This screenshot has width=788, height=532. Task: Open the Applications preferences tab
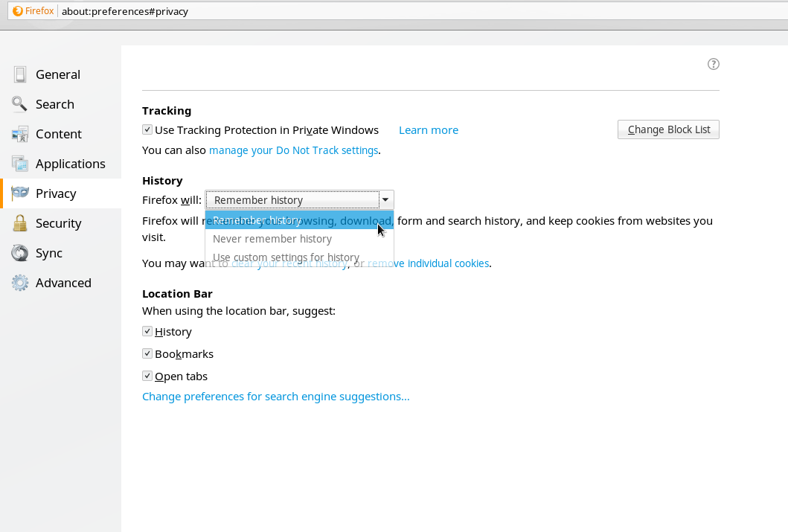[x=61, y=164]
